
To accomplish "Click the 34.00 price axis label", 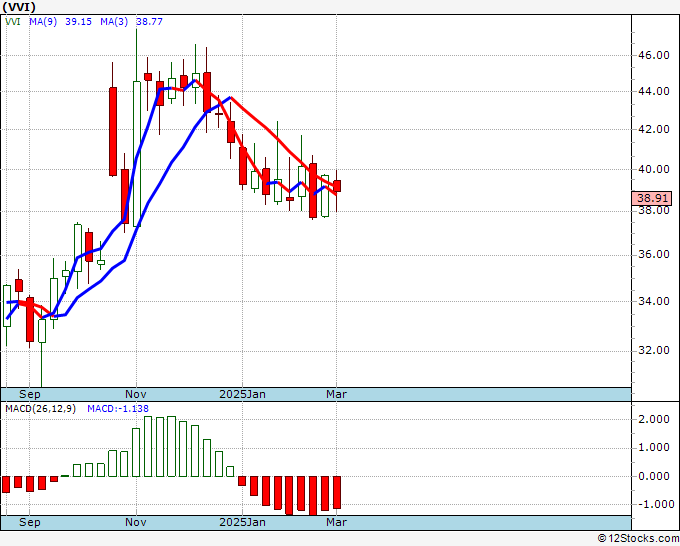I will pyautogui.click(x=654, y=301).
